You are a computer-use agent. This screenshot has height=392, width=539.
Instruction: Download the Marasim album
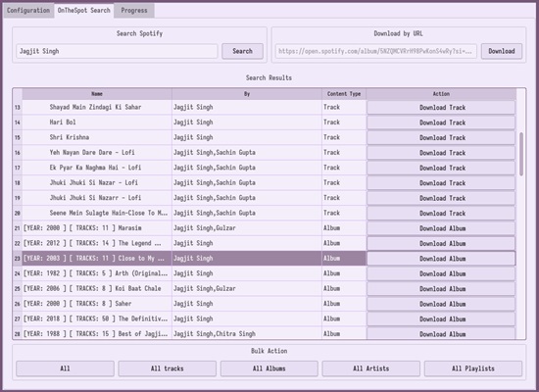pos(441,228)
